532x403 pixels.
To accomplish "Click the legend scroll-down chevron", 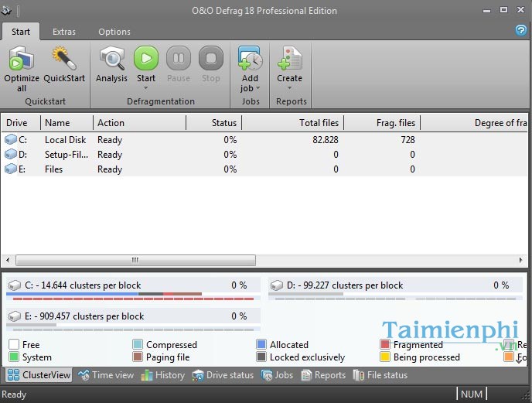I will point(519,361).
